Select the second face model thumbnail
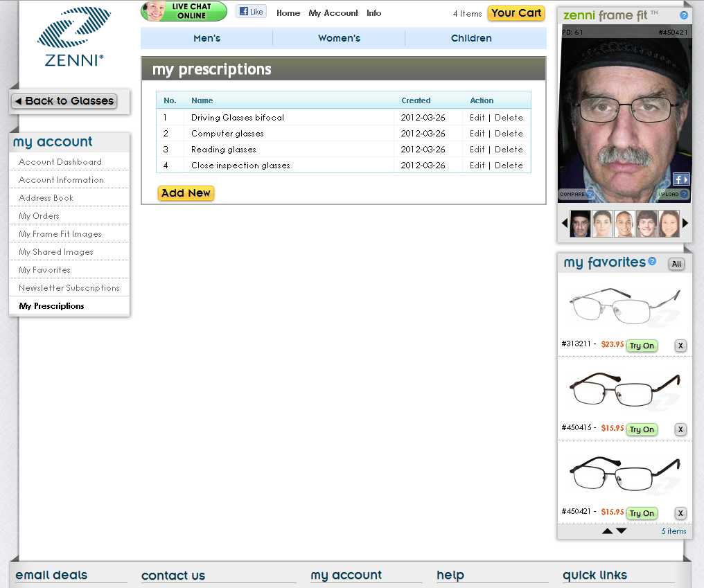This screenshot has width=704, height=588. click(x=603, y=224)
